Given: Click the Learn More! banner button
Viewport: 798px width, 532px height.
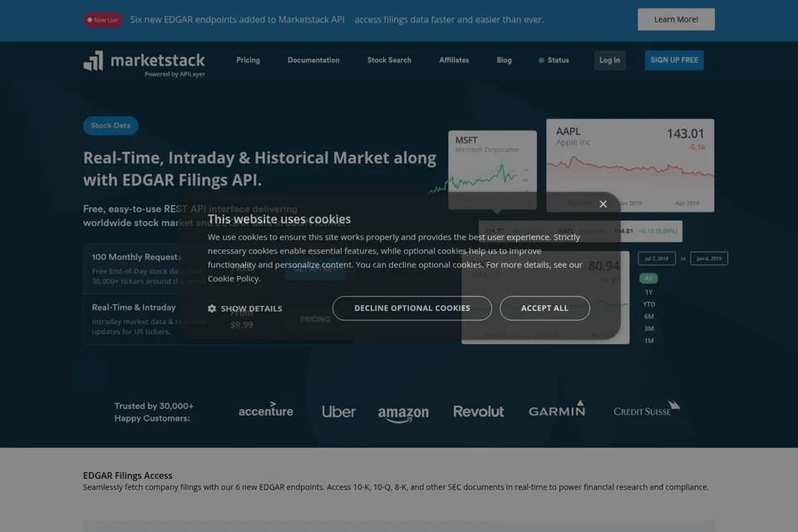Looking at the screenshot, I should [x=676, y=19].
